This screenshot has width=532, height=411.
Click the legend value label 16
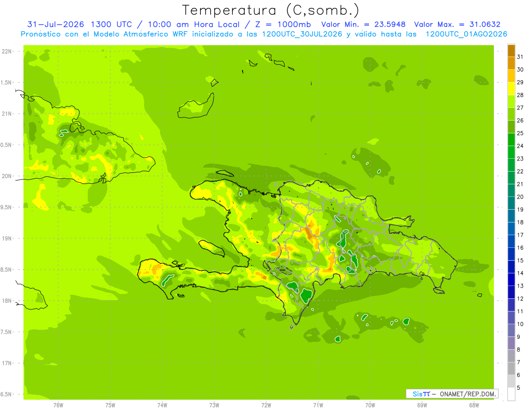[x=520, y=247]
